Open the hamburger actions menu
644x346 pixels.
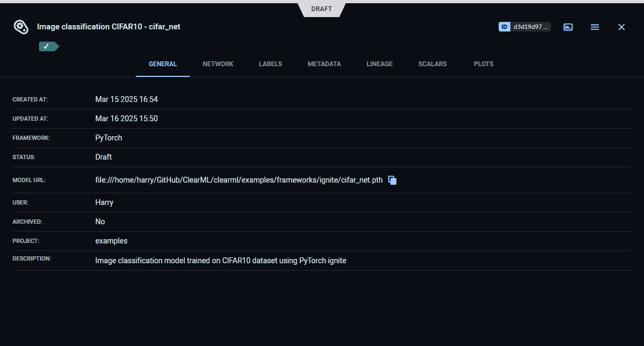point(595,27)
